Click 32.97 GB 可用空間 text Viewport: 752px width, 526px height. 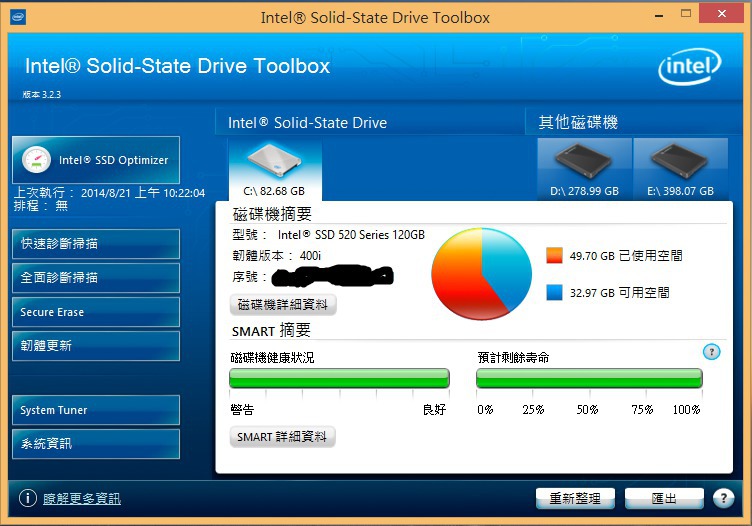(619, 293)
